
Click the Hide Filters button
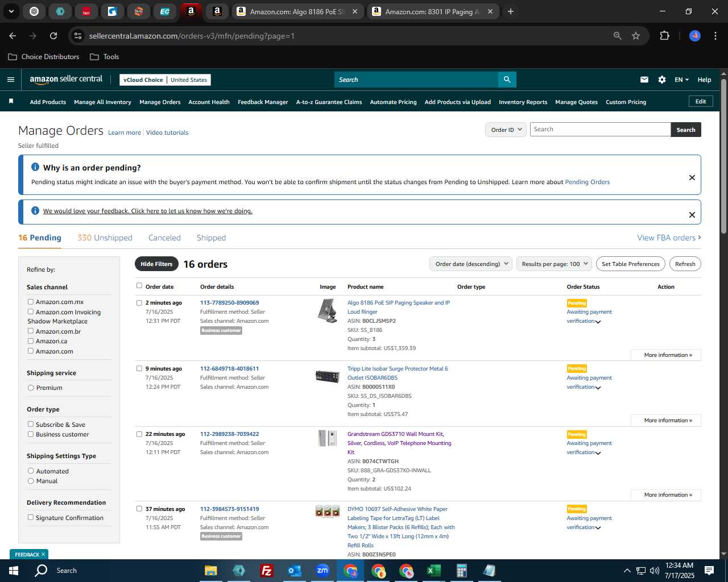156,264
